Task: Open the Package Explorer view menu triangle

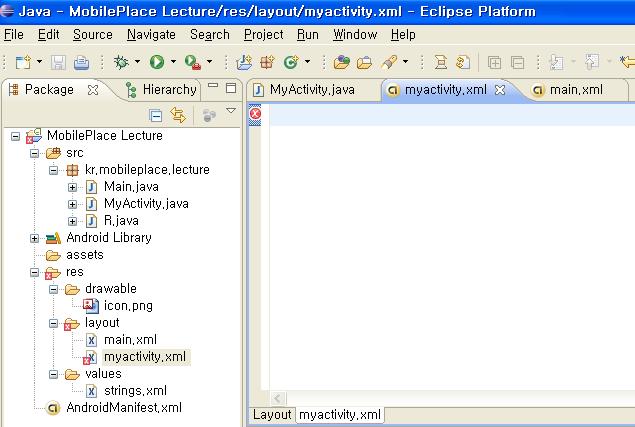Action: 231,111
